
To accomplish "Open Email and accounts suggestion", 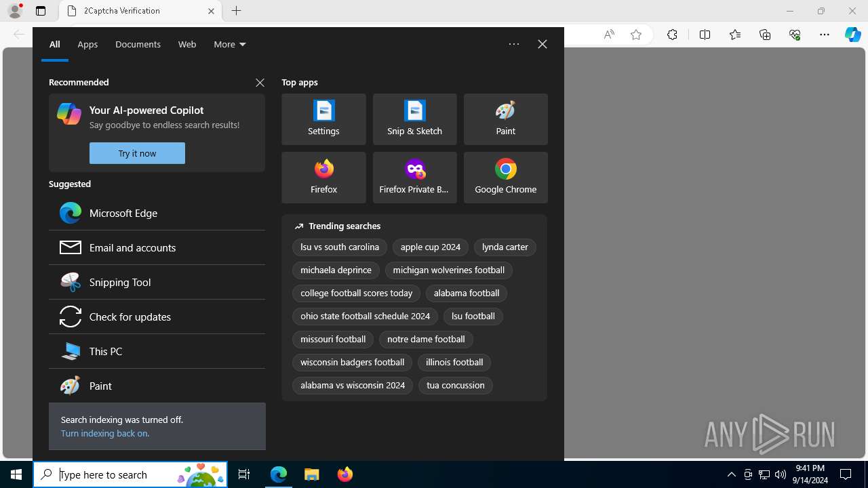I will point(157,247).
